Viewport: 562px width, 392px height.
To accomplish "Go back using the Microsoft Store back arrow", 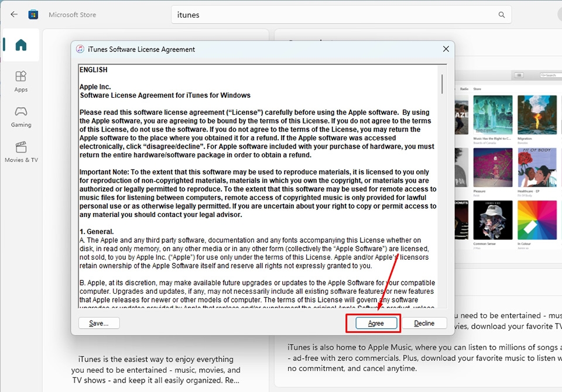I will [x=14, y=14].
